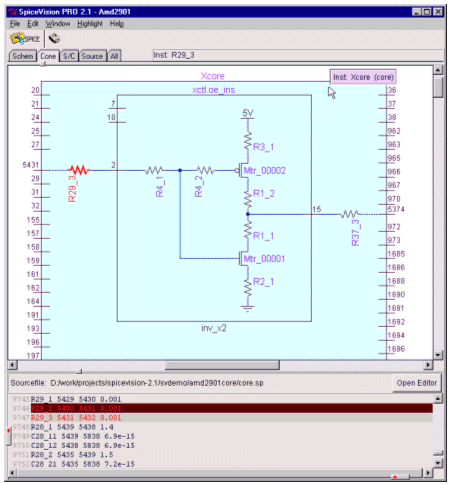The image size is (451, 485).
Task: Switch to the S/C tab
Action: pos(69,56)
